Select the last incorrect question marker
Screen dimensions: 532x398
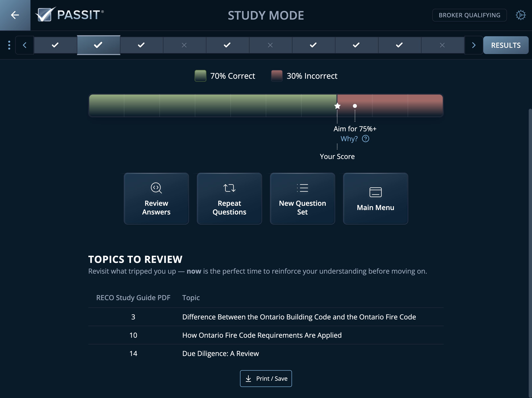(442, 45)
